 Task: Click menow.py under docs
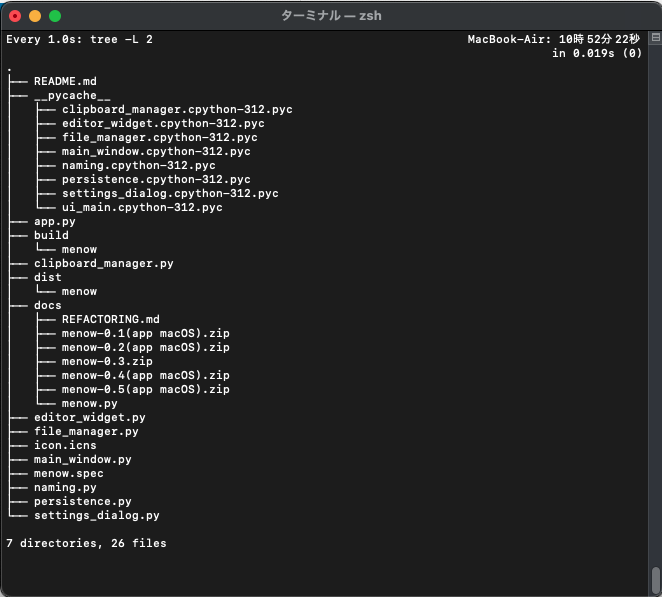pos(90,403)
